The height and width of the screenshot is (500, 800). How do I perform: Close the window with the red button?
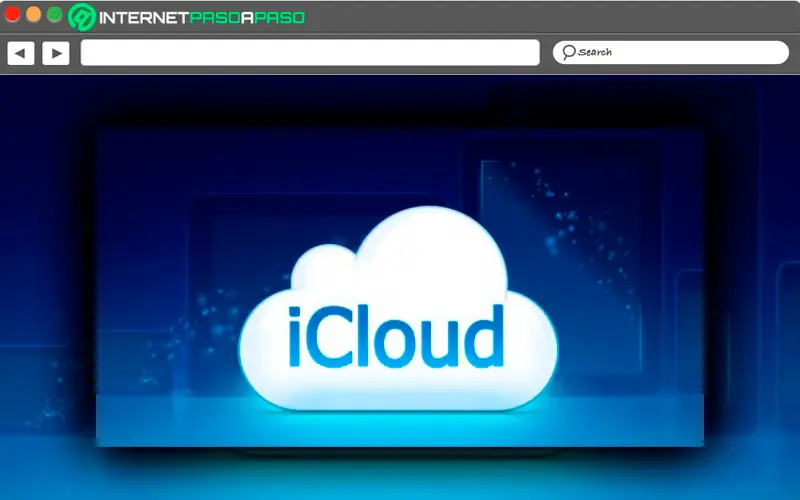coord(12,14)
